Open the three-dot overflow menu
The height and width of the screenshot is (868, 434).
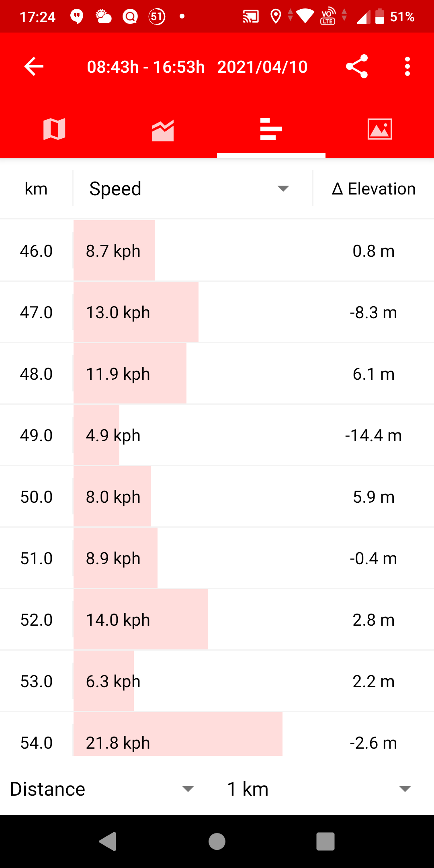tap(407, 67)
